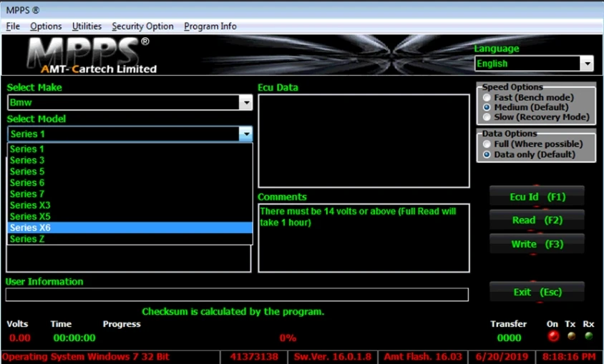Image resolution: width=604 pixels, height=364 pixels.
Task: Choose Series 3 in model list
Action: coord(130,160)
